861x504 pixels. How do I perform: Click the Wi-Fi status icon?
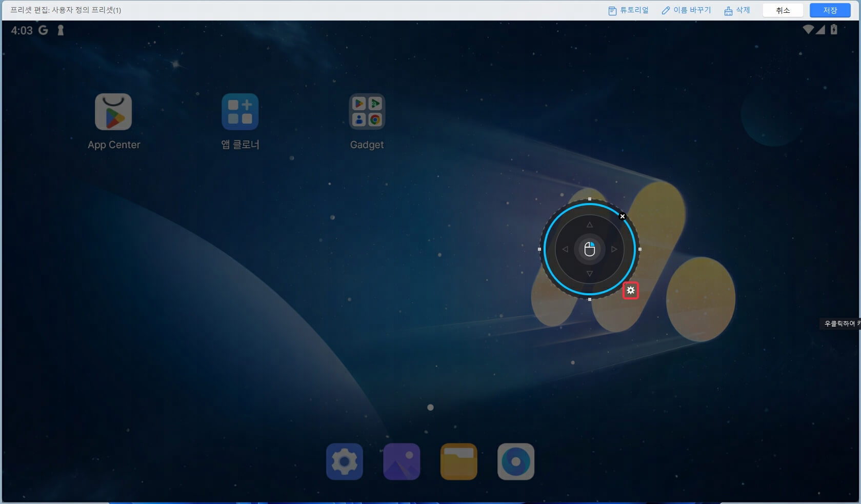point(808,30)
